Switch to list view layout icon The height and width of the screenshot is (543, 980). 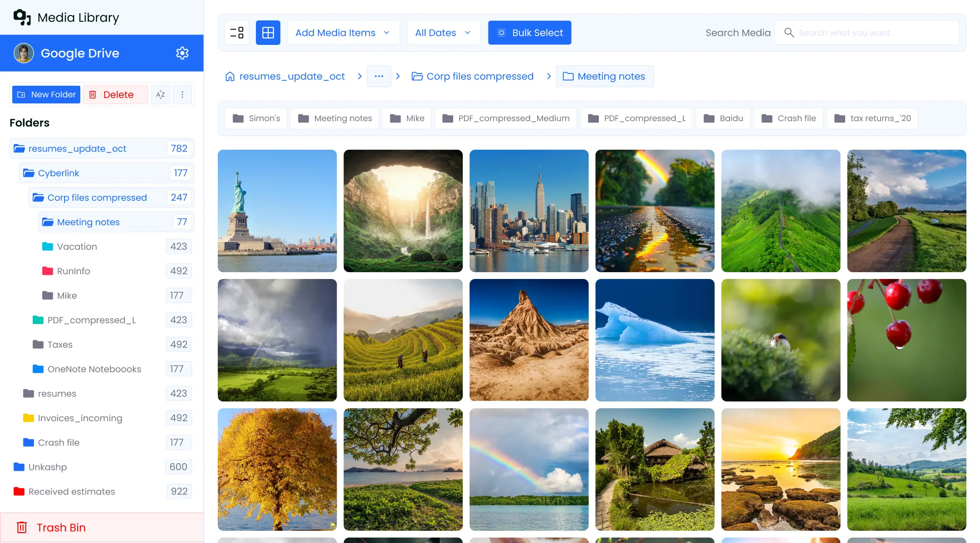[237, 33]
